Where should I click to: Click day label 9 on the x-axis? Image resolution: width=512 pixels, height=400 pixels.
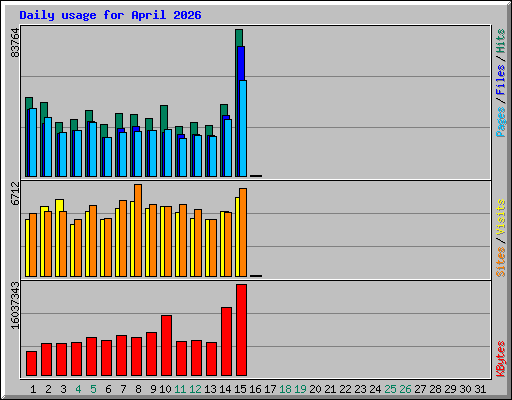(x=153, y=389)
